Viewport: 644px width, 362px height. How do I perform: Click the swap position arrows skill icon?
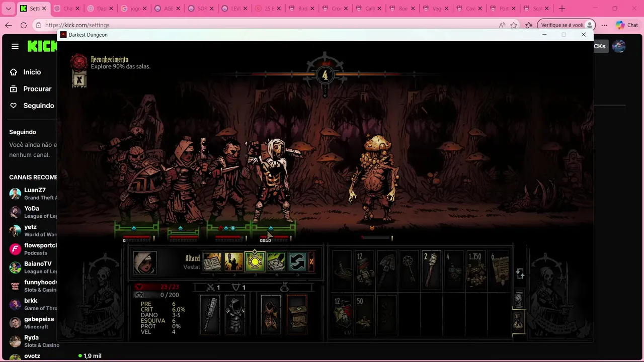pyautogui.click(x=297, y=262)
